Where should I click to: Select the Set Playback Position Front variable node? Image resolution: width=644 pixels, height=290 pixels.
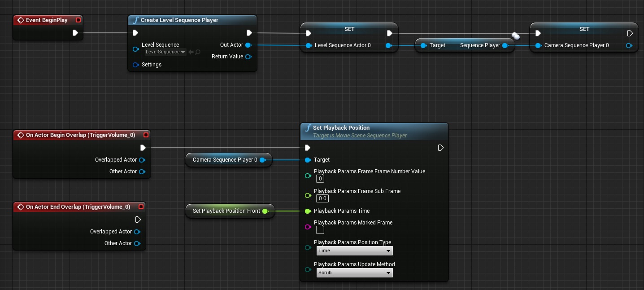(x=229, y=211)
